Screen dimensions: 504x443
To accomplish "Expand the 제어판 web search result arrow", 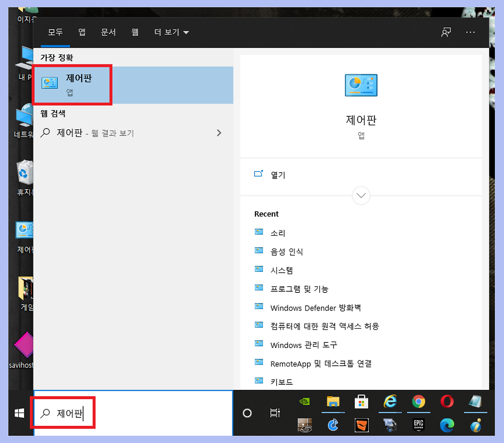I will pos(219,133).
